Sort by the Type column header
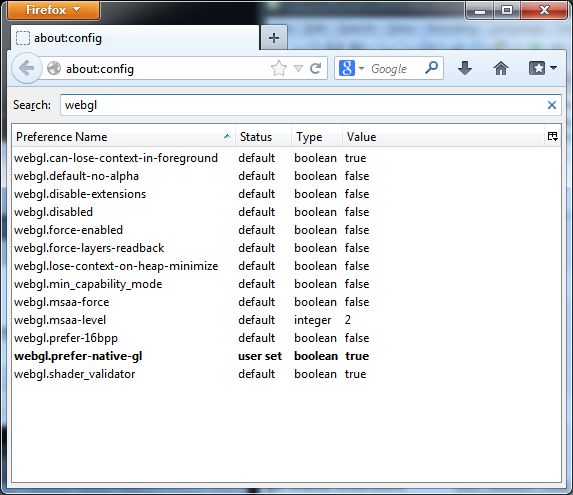 [x=316, y=137]
